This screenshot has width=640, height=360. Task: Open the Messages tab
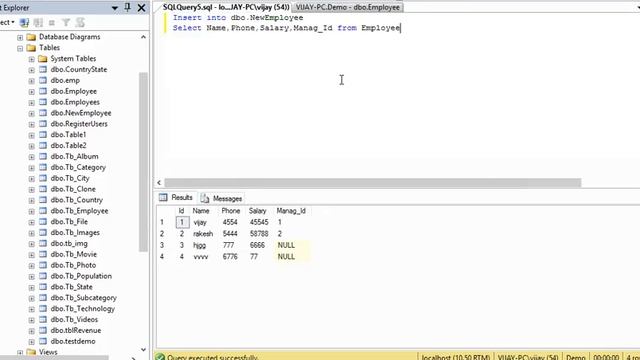(222, 198)
